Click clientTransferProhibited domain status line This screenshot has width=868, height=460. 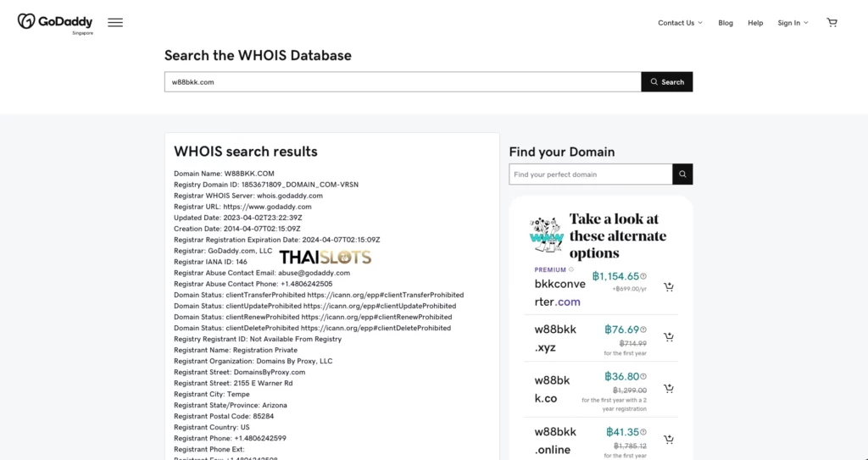coord(319,295)
